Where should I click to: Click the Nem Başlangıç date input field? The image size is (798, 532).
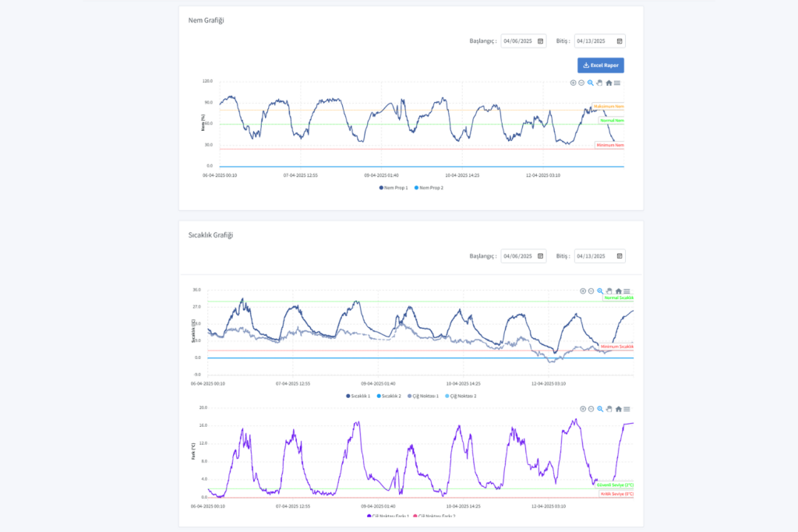[518, 41]
